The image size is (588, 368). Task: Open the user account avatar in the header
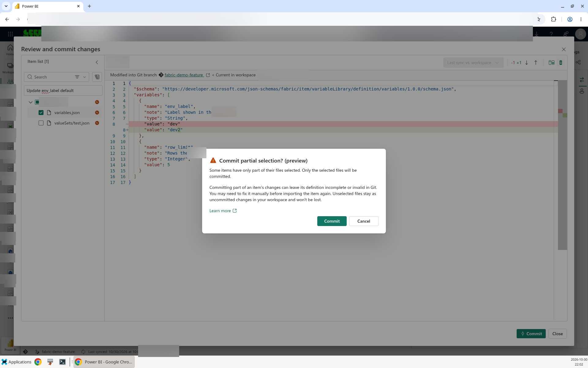pyautogui.click(x=580, y=34)
